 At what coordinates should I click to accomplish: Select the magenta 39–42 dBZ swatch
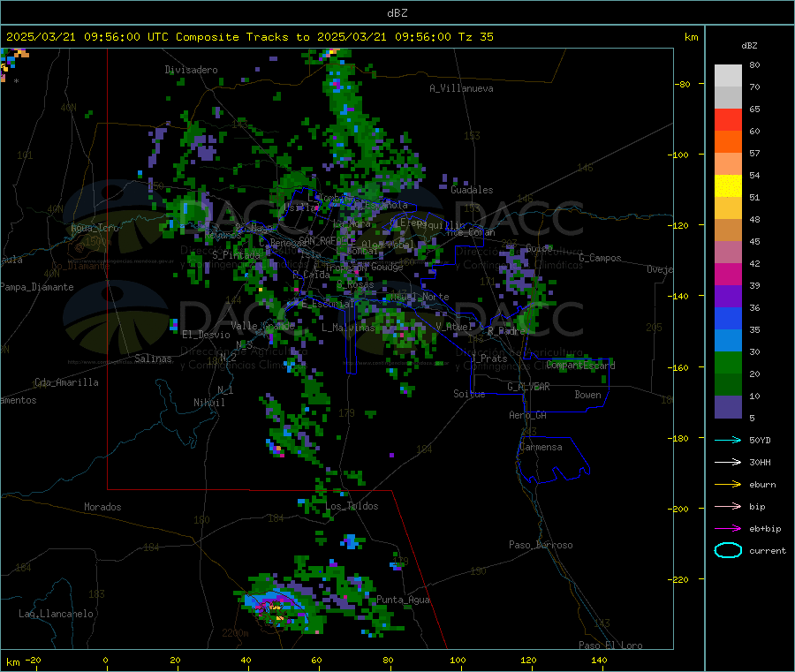click(x=728, y=274)
